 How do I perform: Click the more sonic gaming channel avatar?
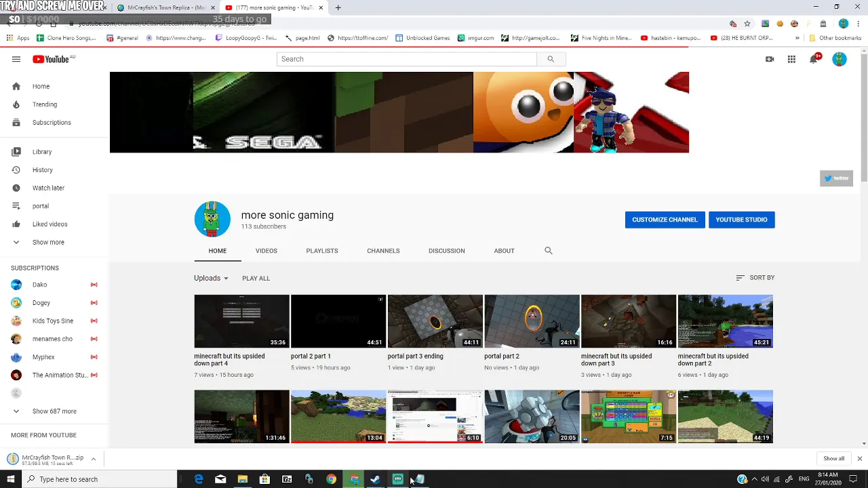coord(212,219)
